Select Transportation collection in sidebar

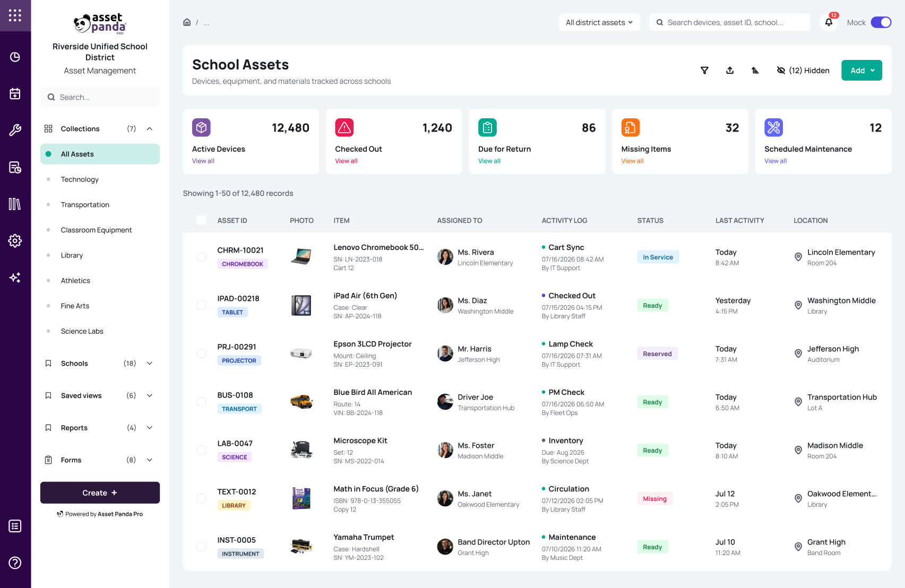coord(85,205)
